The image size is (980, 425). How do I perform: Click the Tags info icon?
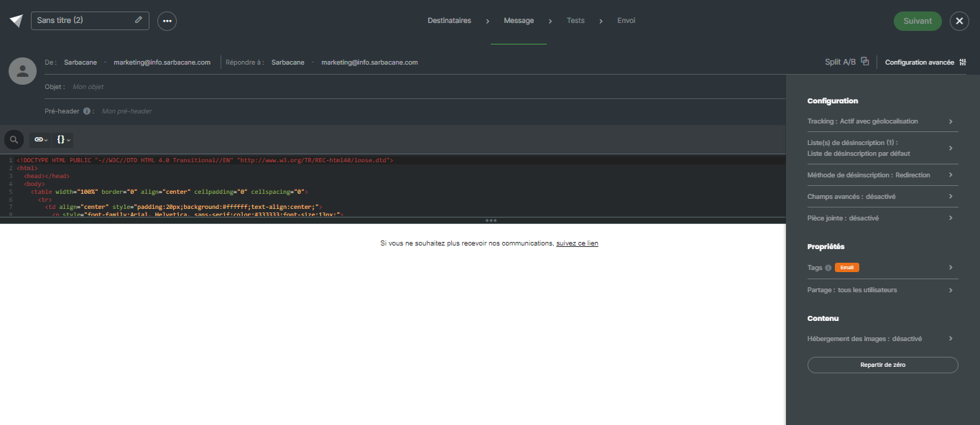pyautogui.click(x=828, y=267)
